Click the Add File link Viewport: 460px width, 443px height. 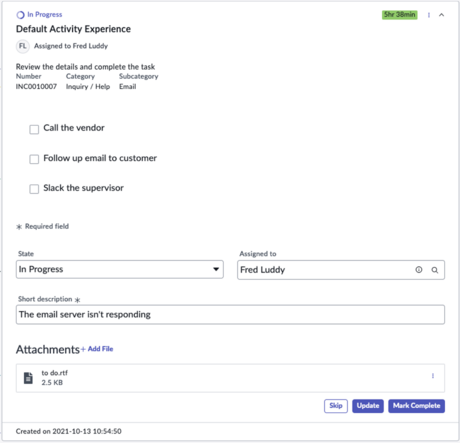tap(97, 349)
